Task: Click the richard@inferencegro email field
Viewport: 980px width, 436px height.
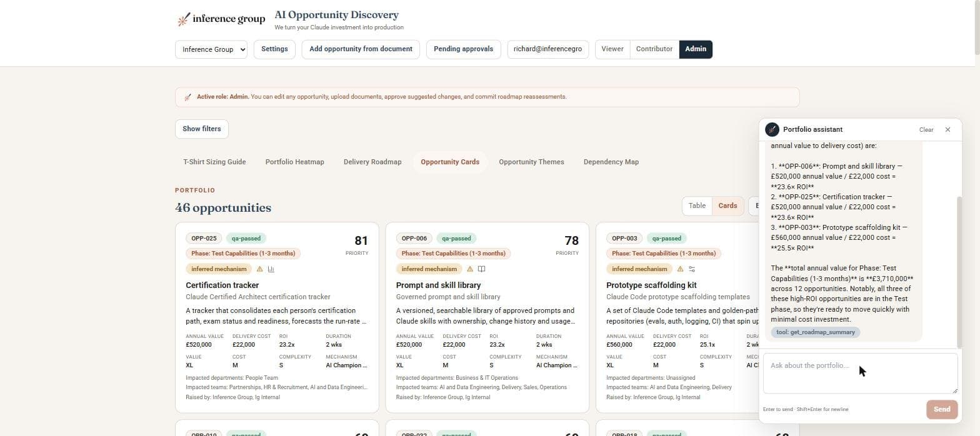Action: [547, 49]
